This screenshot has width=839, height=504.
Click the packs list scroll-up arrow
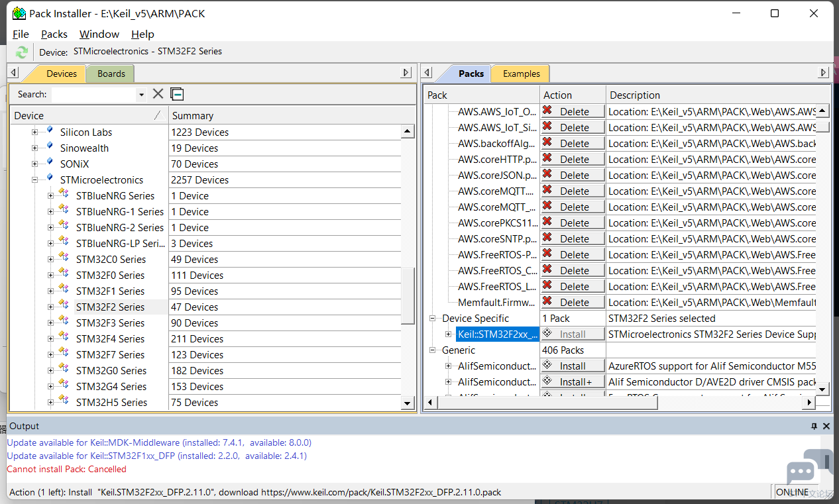point(822,111)
